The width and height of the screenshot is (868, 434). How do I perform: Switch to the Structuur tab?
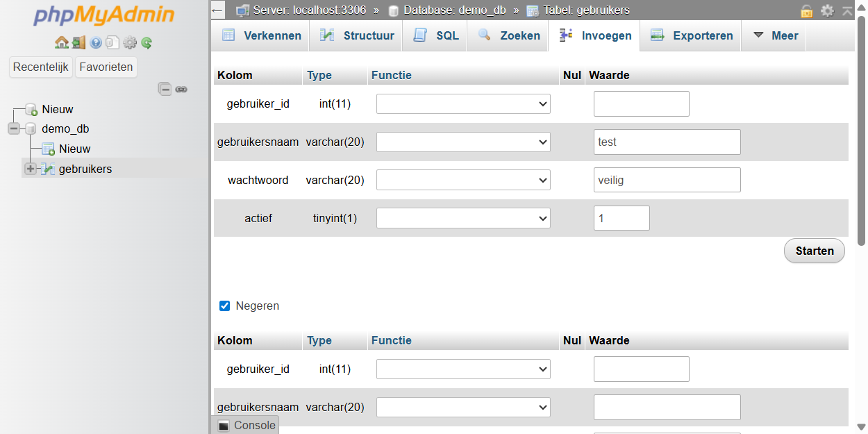pyautogui.click(x=356, y=36)
